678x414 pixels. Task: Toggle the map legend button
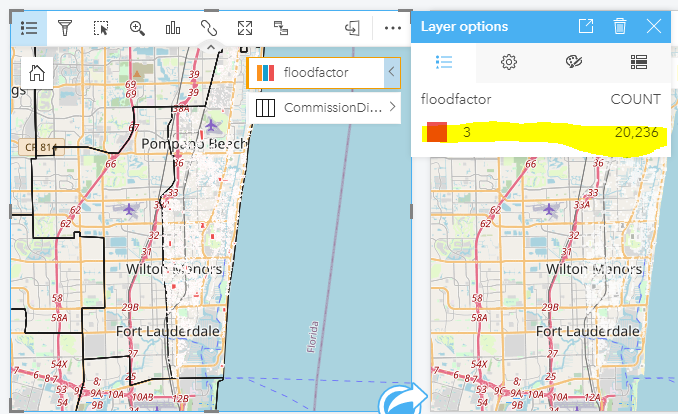click(29, 28)
